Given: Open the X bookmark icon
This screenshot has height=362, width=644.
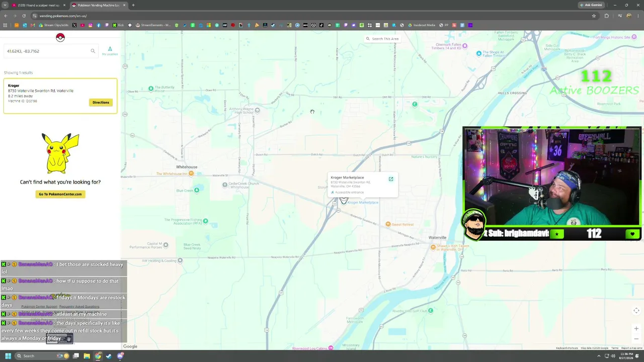Looking at the screenshot, I should tap(74, 25).
